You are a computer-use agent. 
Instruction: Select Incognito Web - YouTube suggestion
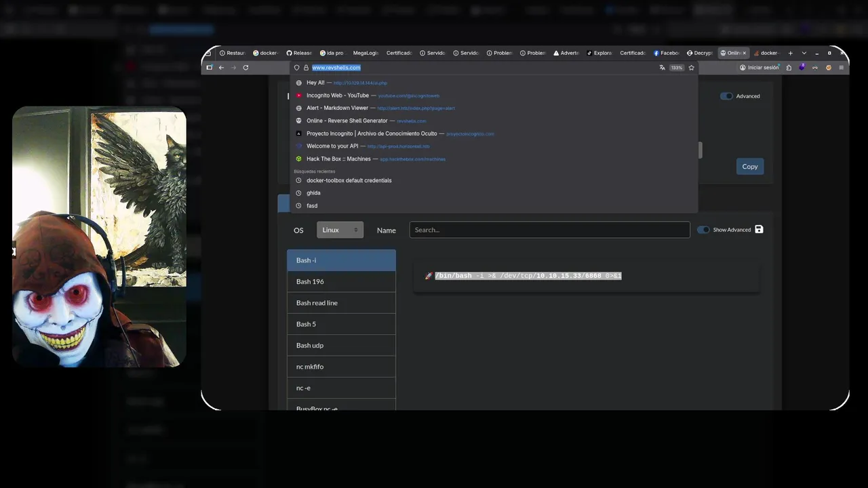pos(494,96)
